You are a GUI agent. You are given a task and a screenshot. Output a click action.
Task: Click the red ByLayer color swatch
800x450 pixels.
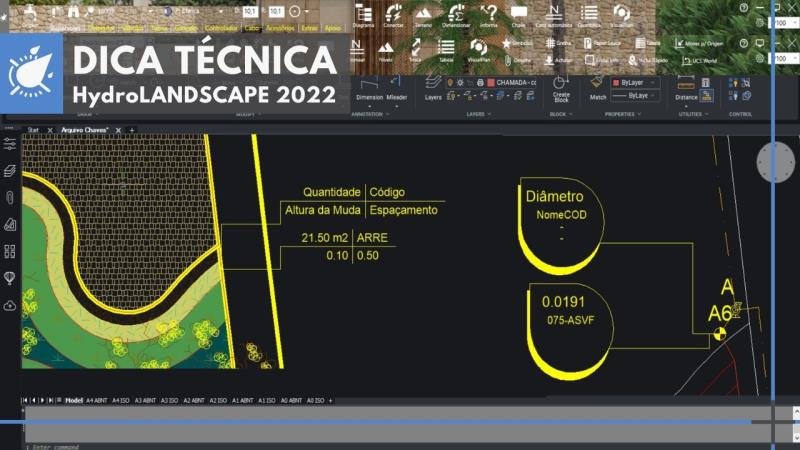616,83
